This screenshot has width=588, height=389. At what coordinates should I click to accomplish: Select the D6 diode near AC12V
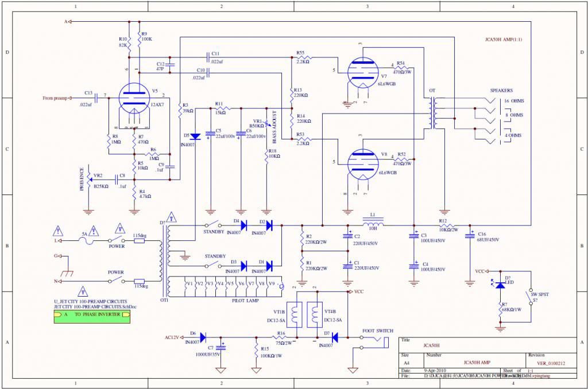pos(203,337)
